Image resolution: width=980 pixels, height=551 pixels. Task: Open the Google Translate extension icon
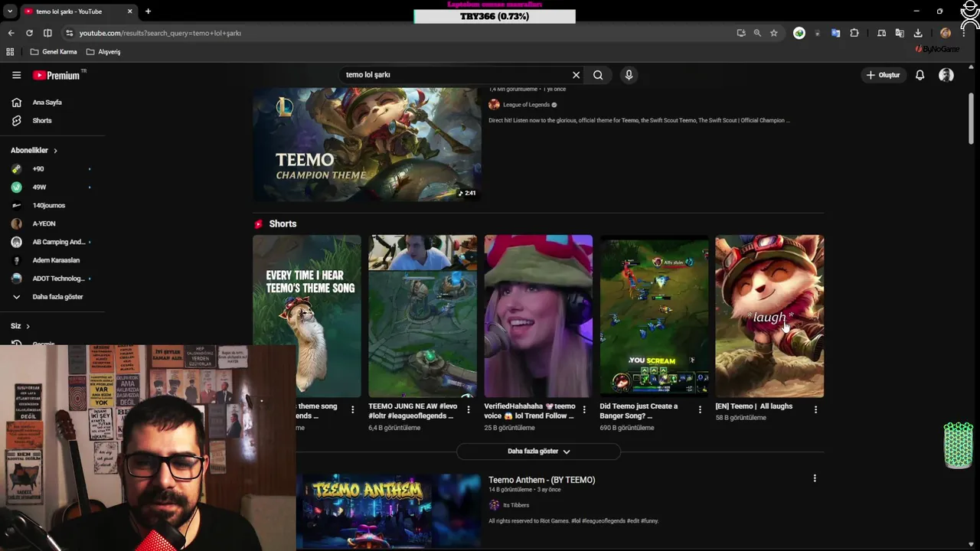(835, 33)
